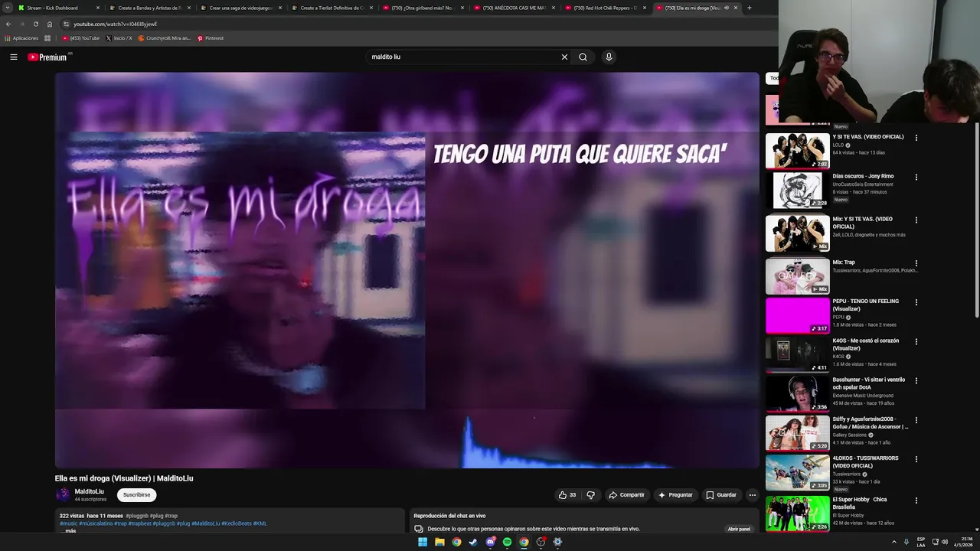Viewport: 980px width, 551px height.
Task: Expand the description with '...más'
Action: (68, 530)
